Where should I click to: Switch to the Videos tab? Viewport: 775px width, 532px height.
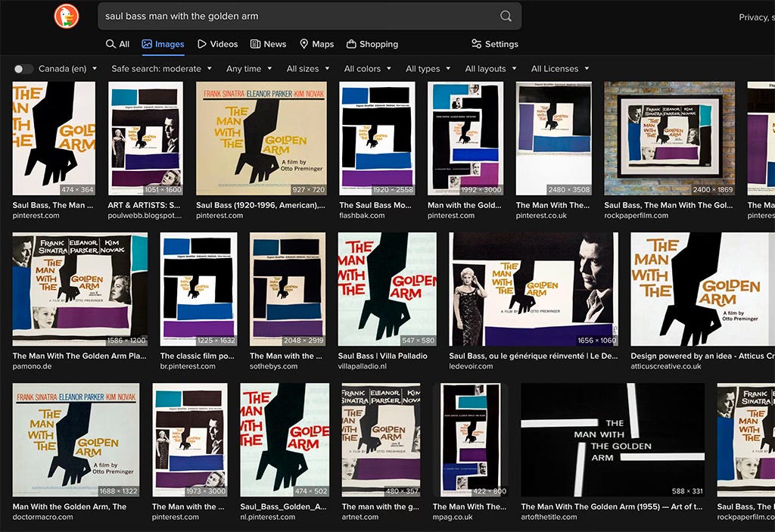(x=217, y=44)
